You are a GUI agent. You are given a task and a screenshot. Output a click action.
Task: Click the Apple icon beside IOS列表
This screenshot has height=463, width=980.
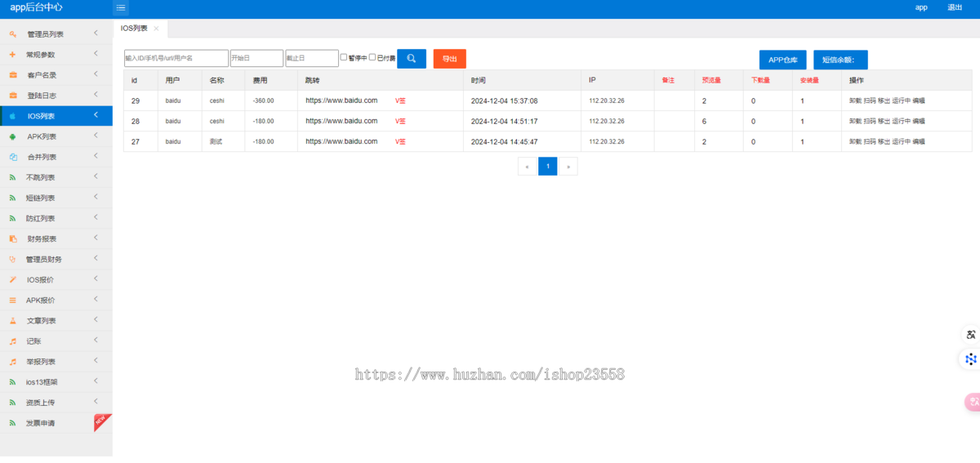12,116
